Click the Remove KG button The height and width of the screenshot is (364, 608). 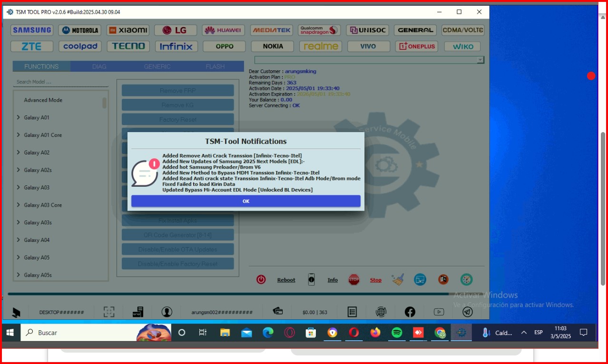(x=177, y=105)
